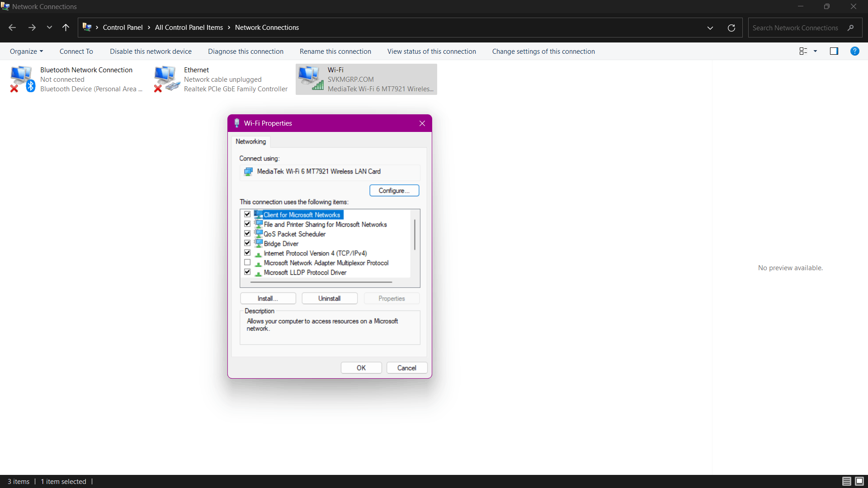Image resolution: width=868 pixels, height=488 pixels.
Task: Click the refresh icon in address bar
Action: 731,28
